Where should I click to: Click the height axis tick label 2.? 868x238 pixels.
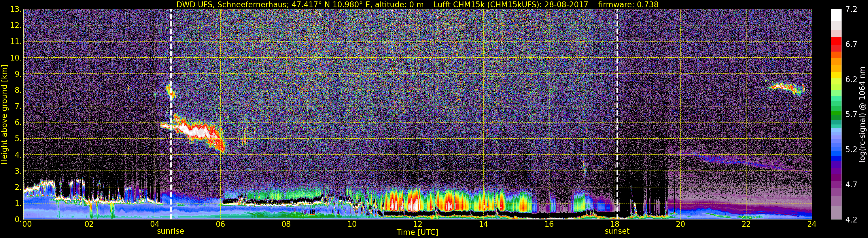point(18,188)
